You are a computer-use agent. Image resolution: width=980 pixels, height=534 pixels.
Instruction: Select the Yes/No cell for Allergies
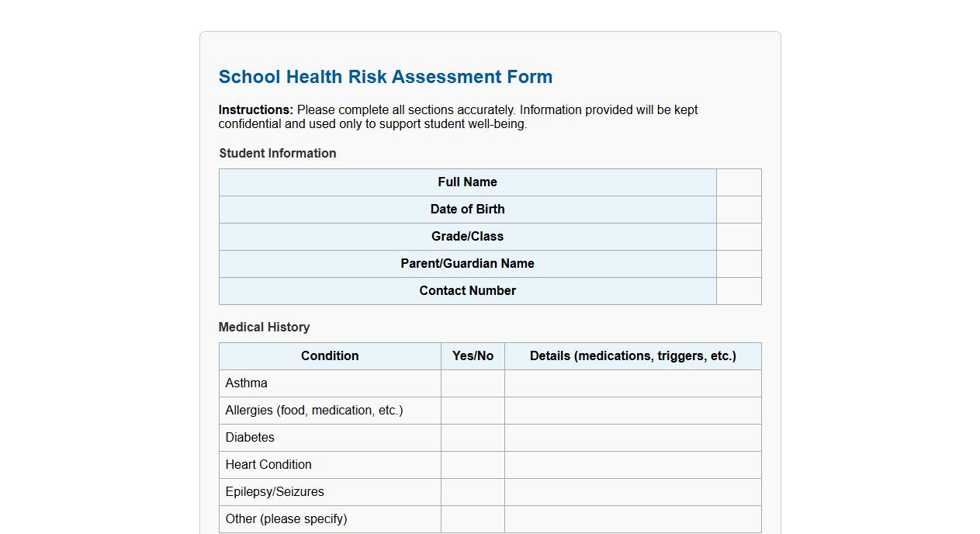tap(473, 410)
